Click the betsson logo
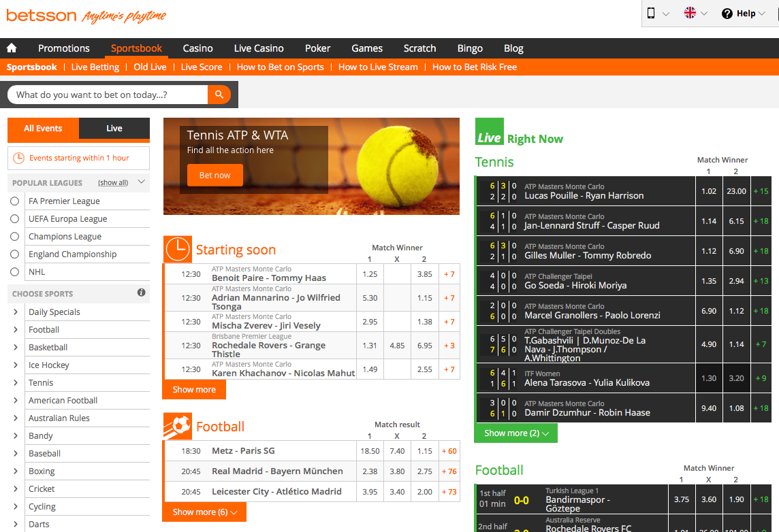 click(x=42, y=16)
